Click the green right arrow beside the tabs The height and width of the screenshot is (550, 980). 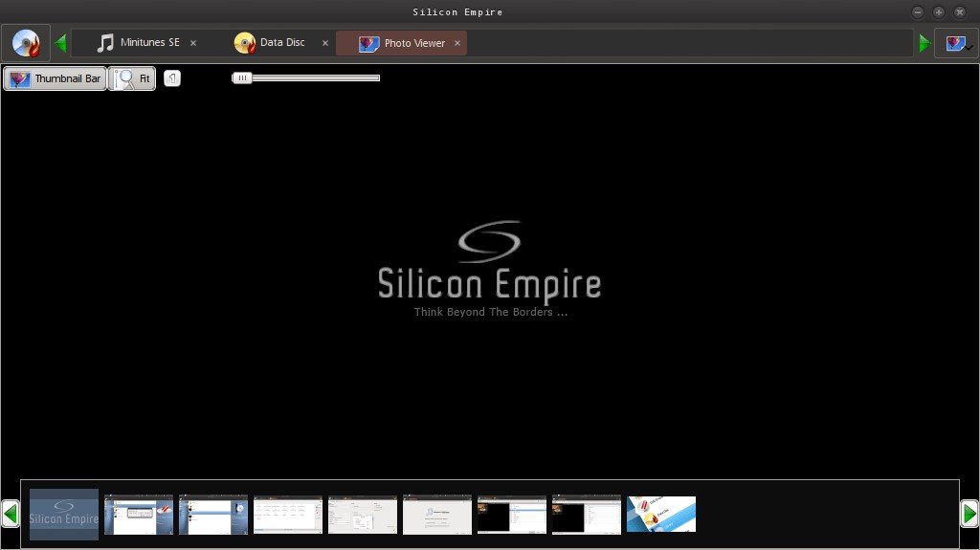(x=925, y=43)
